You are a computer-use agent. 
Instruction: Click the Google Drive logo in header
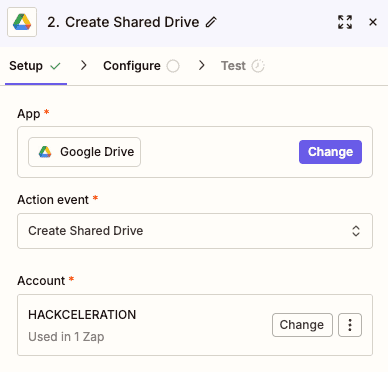(22, 22)
